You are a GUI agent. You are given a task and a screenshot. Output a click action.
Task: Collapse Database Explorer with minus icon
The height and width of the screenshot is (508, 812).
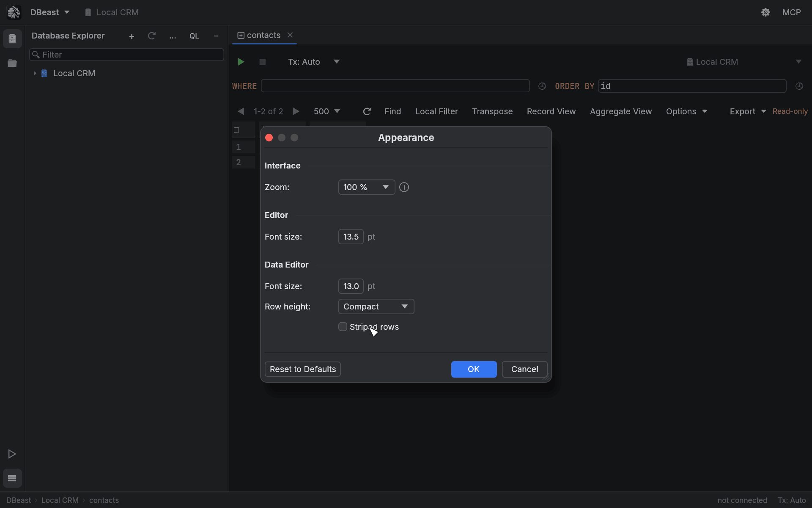(x=216, y=36)
